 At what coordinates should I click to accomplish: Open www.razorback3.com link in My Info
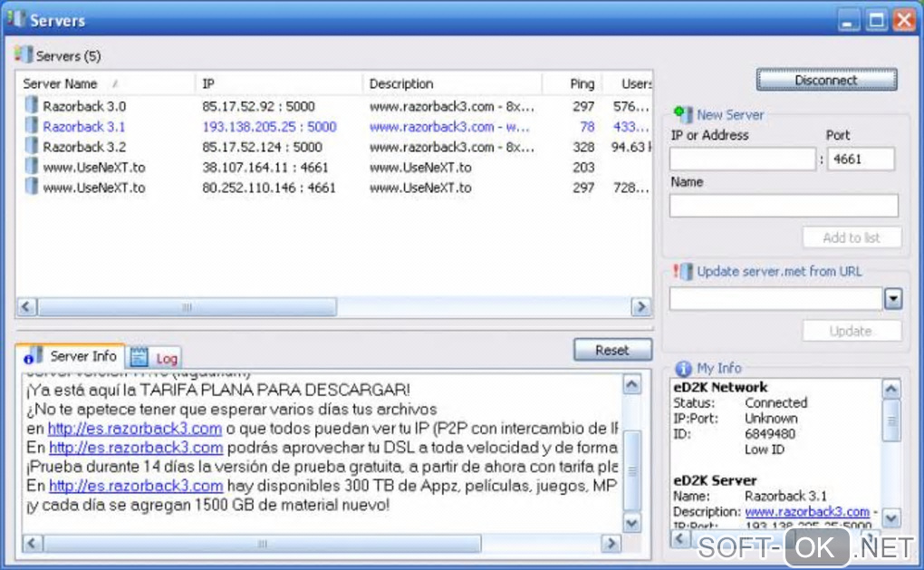(x=807, y=512)
